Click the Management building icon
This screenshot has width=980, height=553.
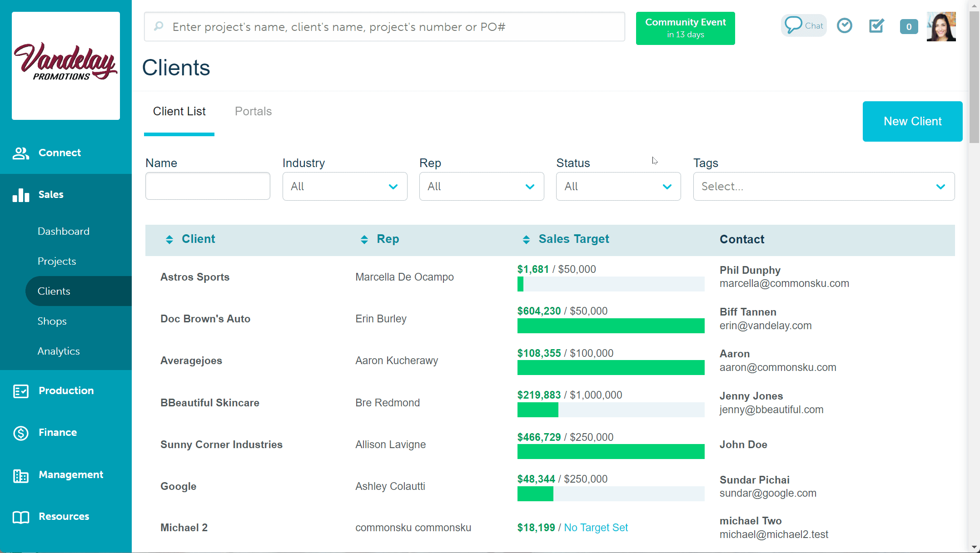coord(21,475)
